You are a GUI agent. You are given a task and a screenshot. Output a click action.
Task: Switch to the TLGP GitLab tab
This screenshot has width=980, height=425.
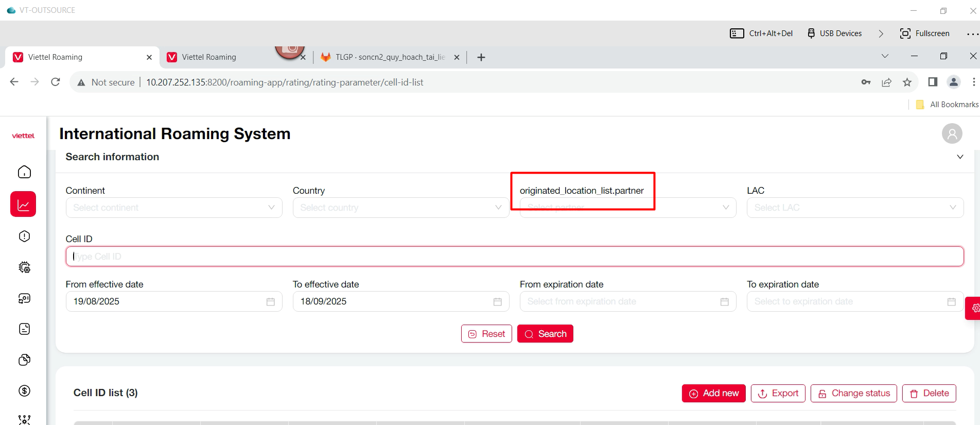tap(389, 57)
